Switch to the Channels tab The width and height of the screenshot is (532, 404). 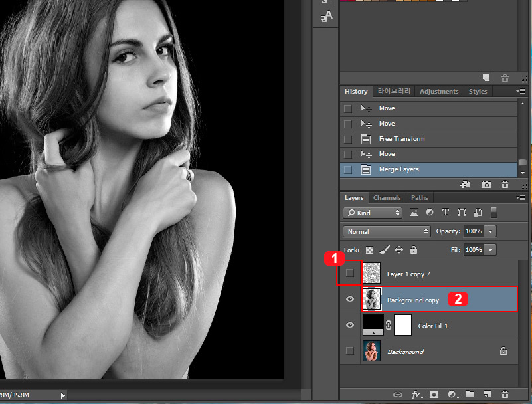click(387, 197)
